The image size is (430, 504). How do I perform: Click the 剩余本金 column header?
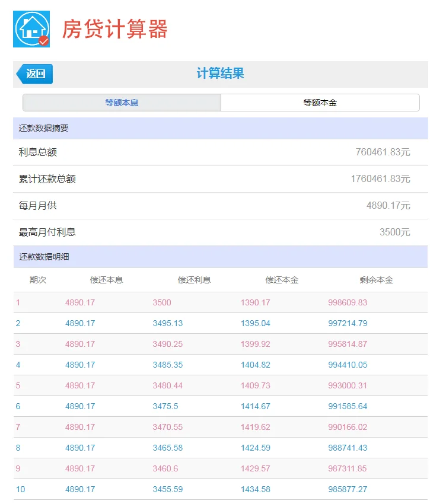[x=376, y=280]
